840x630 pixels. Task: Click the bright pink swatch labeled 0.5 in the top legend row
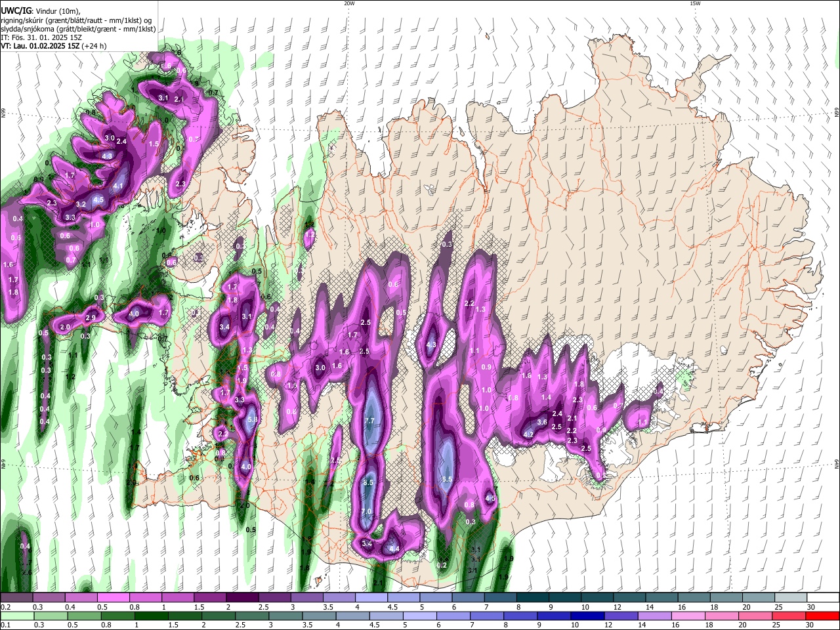[x=113, y=598]
